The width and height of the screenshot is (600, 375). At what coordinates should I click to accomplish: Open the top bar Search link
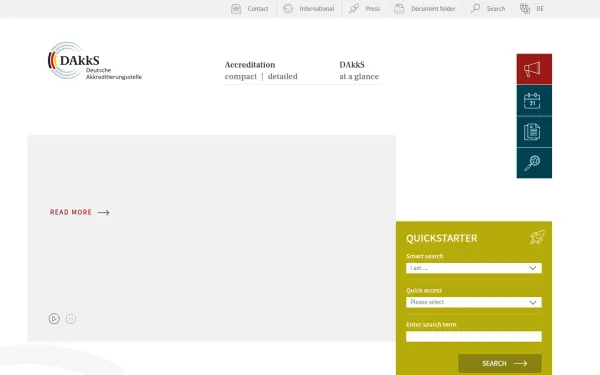click(x=496, y=8)
